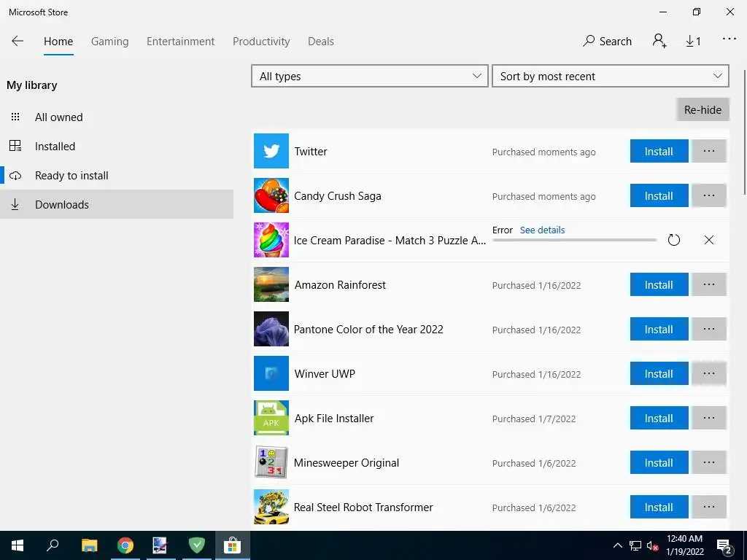Install Twitter
Image resolution: width=747 pixels, height=560 pixels.
pos(659,151)
